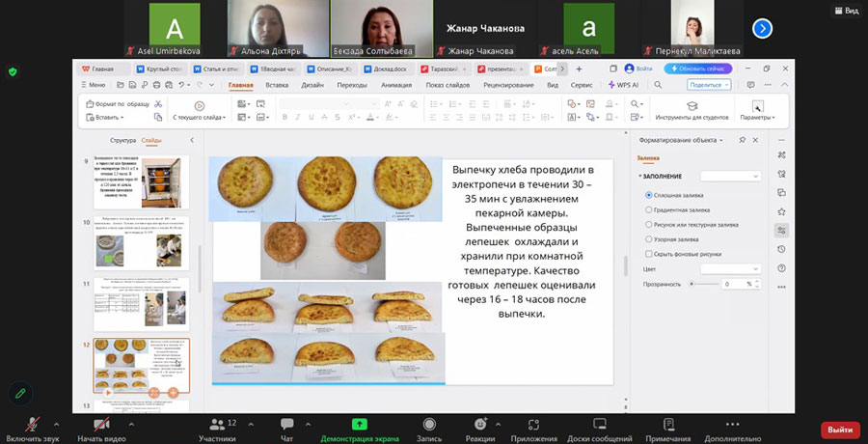Select Узорная заливка radio option

point(649,238)
